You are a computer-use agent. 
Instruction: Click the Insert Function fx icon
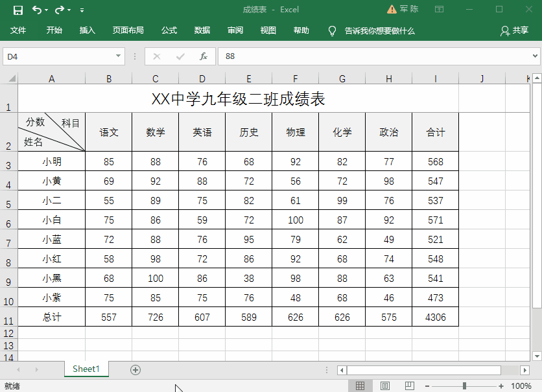click(203, 56)
